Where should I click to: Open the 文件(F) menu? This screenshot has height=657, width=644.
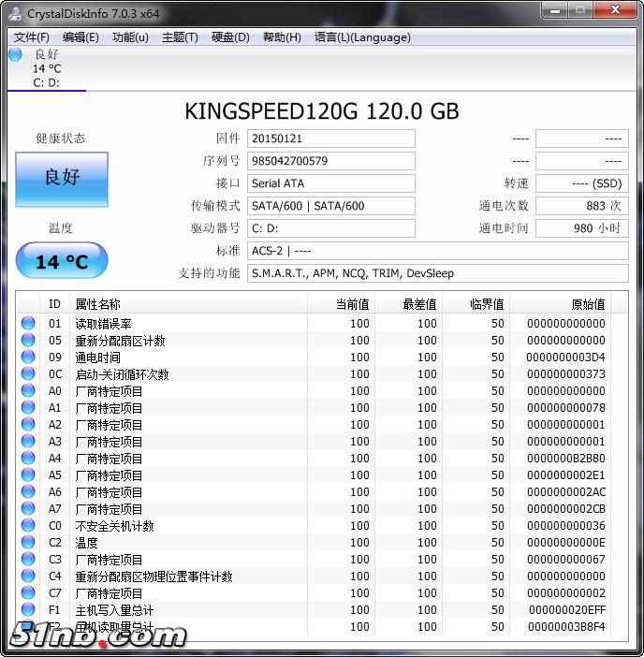[x=31, y=37]
